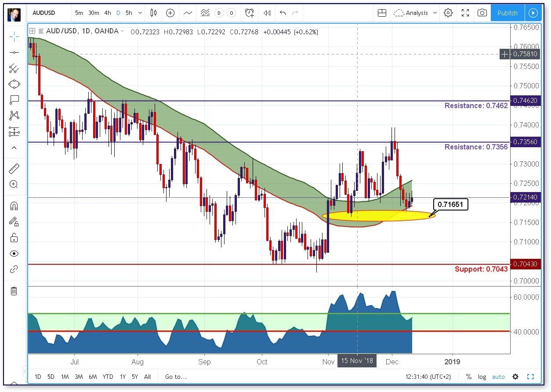Switch to 30m timeframe
Image resolution: width=551 pixels, height=392 pixels.
94,13
